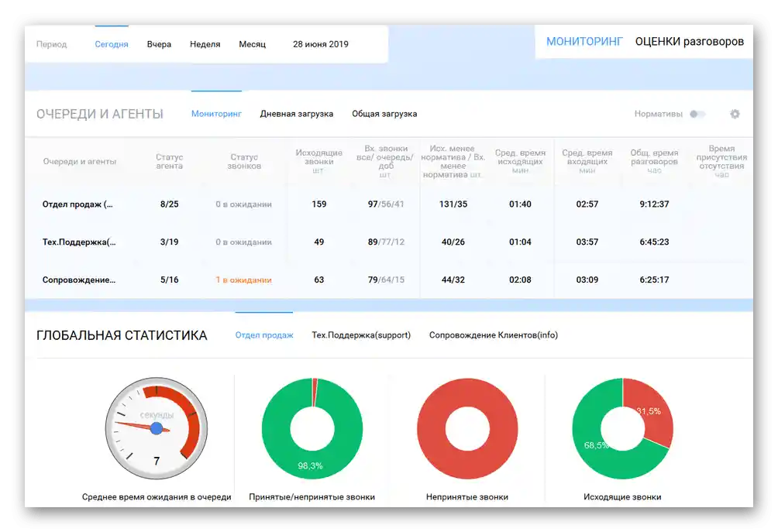
Task: Click the average wait time gauge
Action: click(x=157, y=428)
